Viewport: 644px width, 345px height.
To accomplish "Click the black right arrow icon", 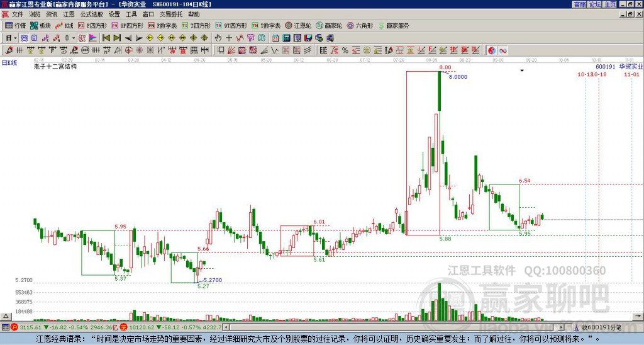I will (x=139, y=38).
